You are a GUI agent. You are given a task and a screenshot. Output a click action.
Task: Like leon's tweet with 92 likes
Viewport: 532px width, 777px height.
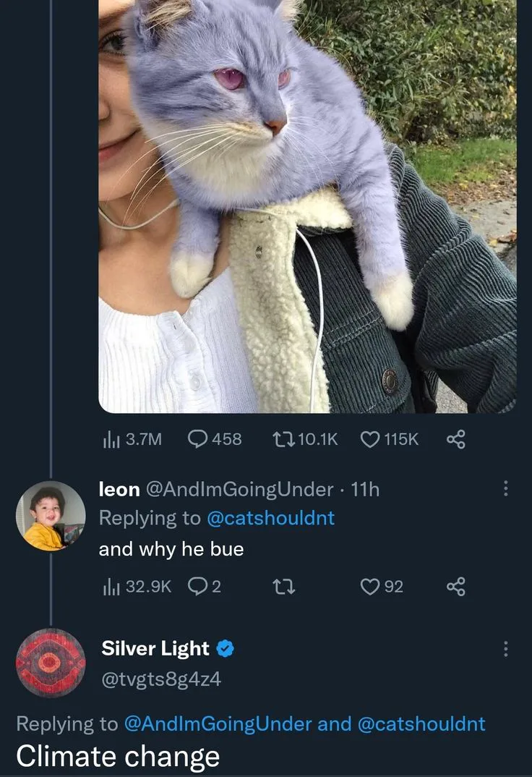click(x=371, y=586)
